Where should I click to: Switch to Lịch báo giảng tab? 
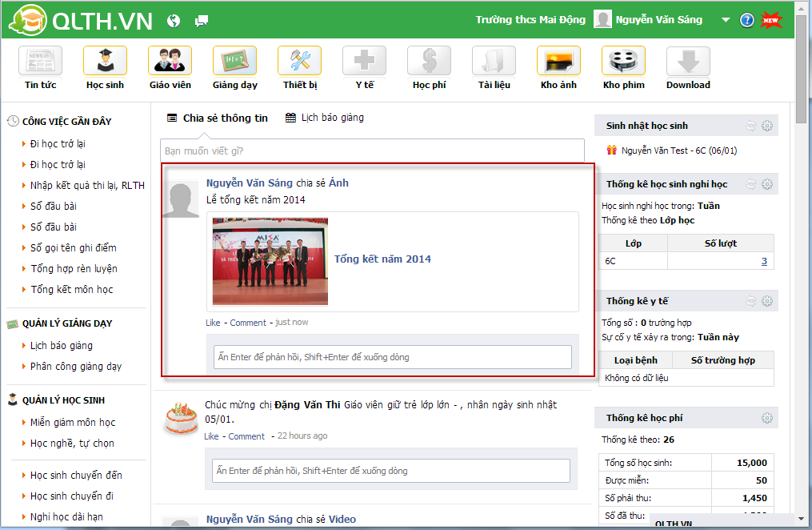pyautogui.click(x=325, y=118)
